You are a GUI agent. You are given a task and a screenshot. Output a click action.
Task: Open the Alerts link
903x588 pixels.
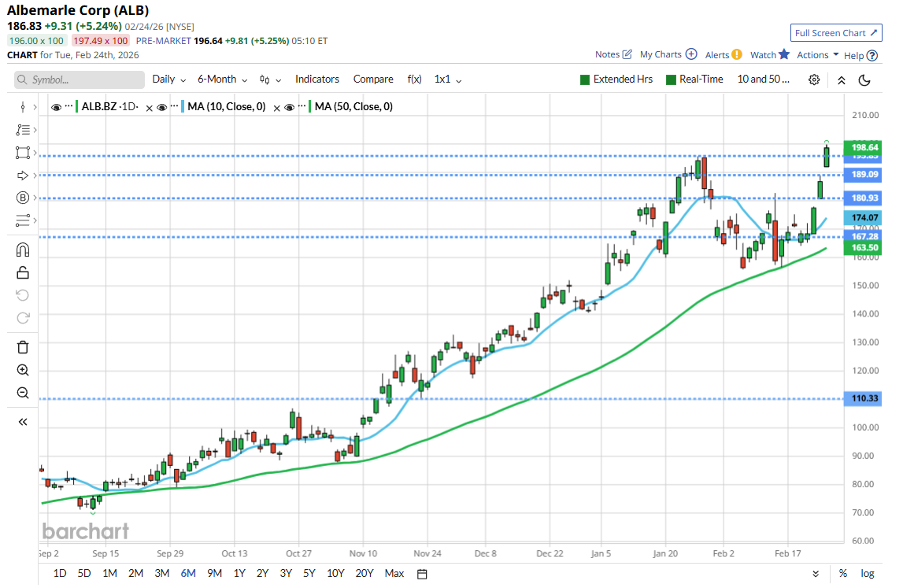(723, 55)
